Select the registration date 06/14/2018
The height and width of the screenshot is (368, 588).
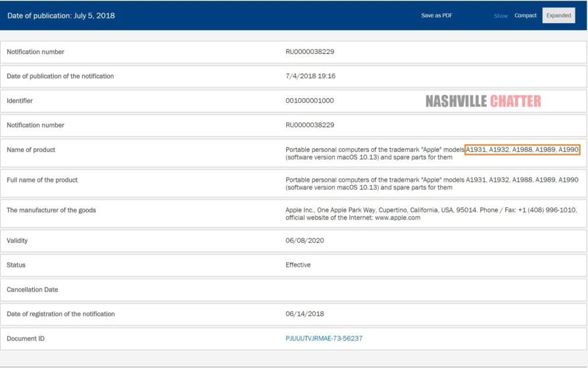pos(305,314)
